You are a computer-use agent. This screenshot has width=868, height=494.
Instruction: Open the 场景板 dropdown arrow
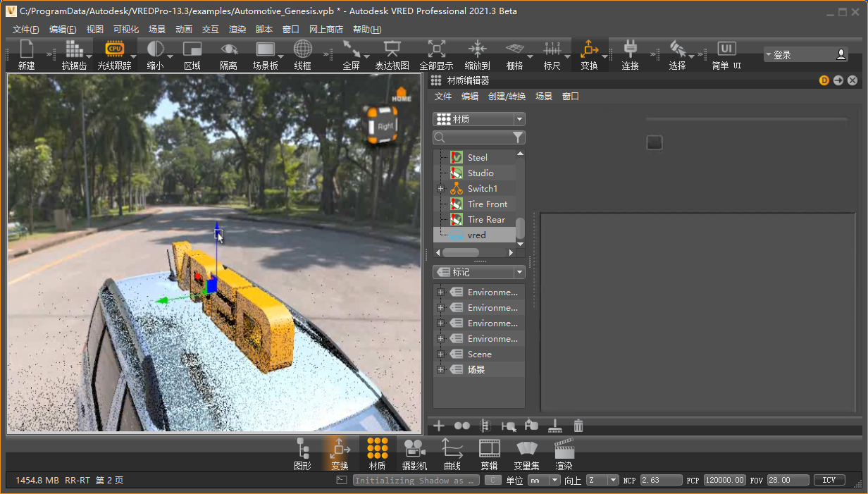point(280,56)
